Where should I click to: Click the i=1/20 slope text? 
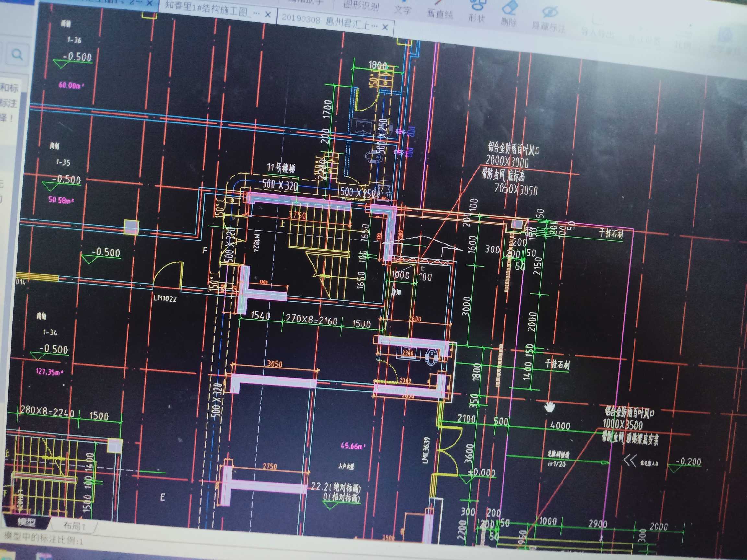click(x=557, y=464)
